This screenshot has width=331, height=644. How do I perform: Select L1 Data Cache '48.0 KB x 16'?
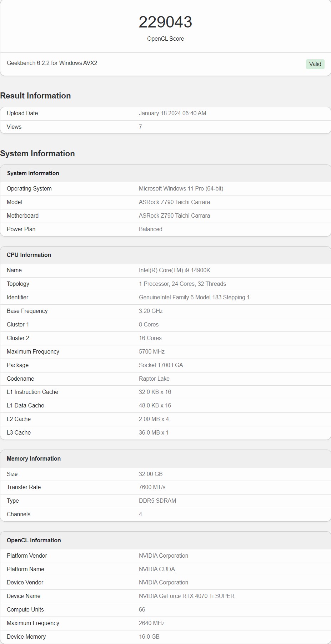[155, 405]
